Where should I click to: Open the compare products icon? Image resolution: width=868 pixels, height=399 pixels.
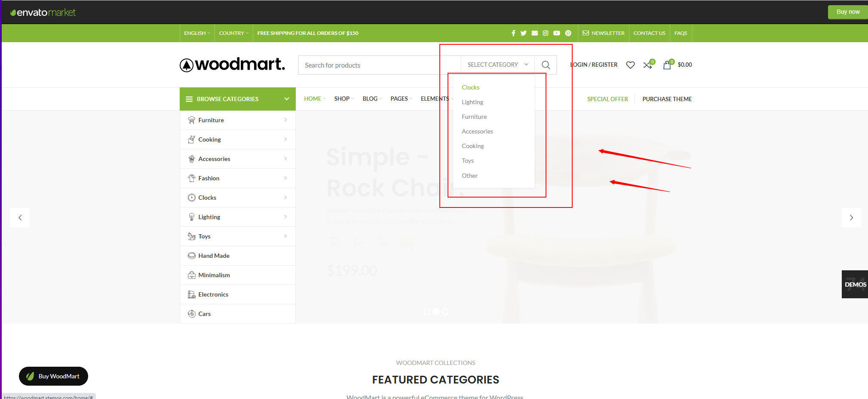coord(647,65)
